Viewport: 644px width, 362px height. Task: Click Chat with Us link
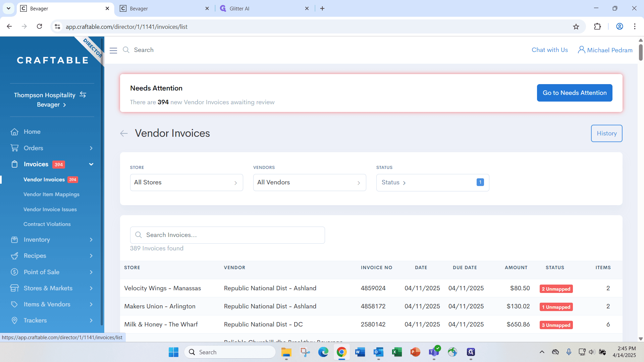549,50
